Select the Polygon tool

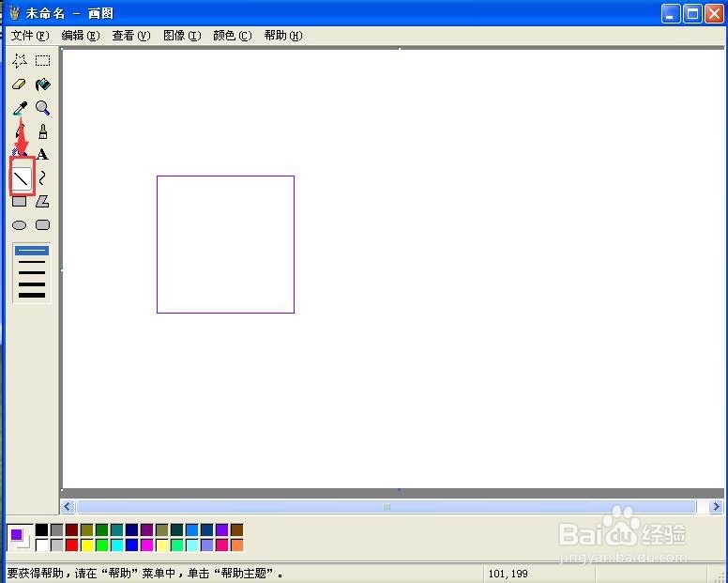click(43, 201)
